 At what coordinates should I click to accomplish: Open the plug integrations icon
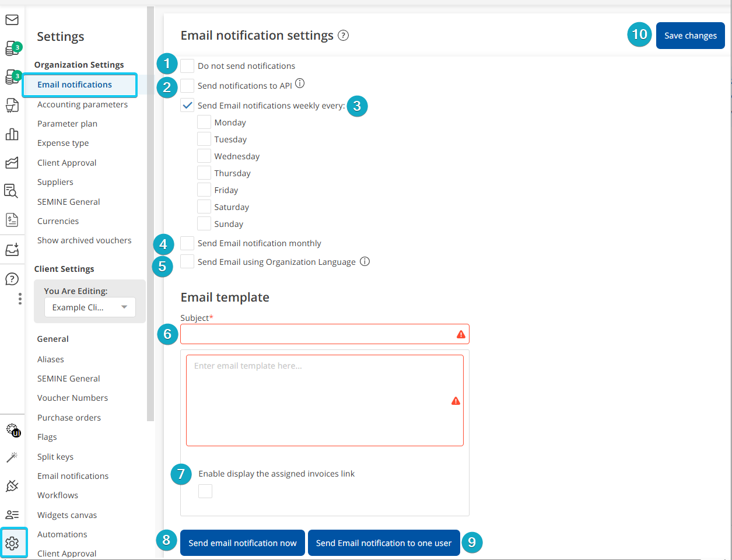pyautogui.click(x=12, y=485)
